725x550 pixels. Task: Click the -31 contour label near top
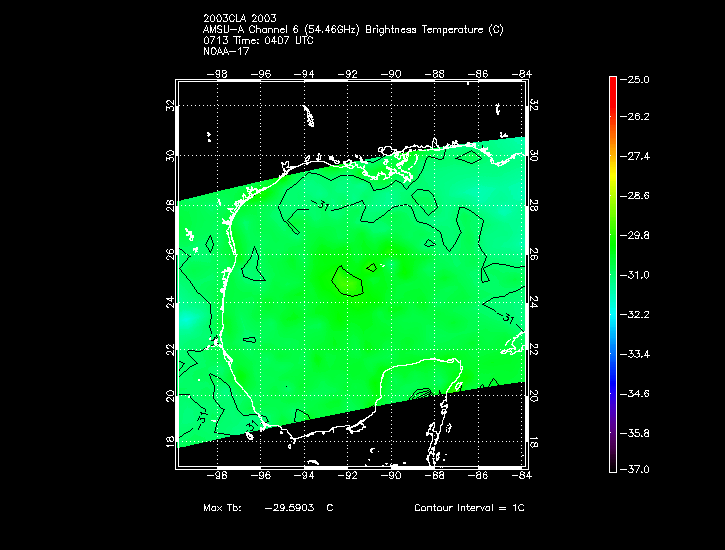point(320,205)
